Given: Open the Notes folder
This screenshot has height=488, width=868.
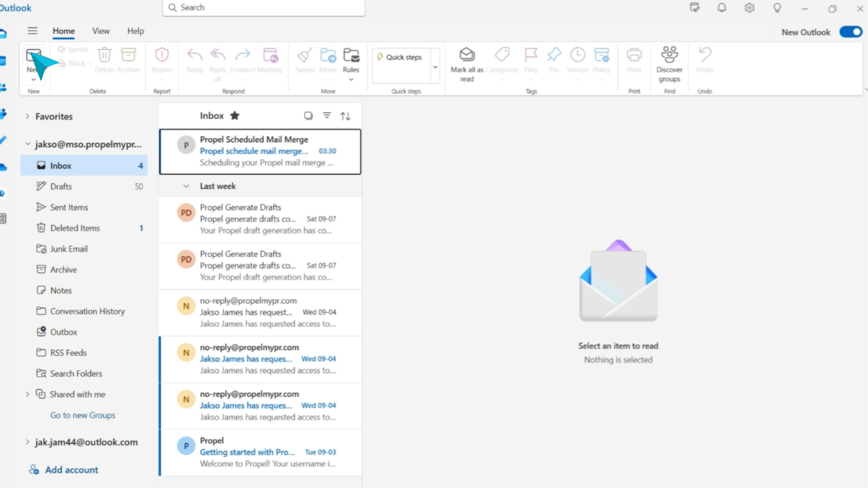Looking at the screenshot, I should click(x=84, y=291).
